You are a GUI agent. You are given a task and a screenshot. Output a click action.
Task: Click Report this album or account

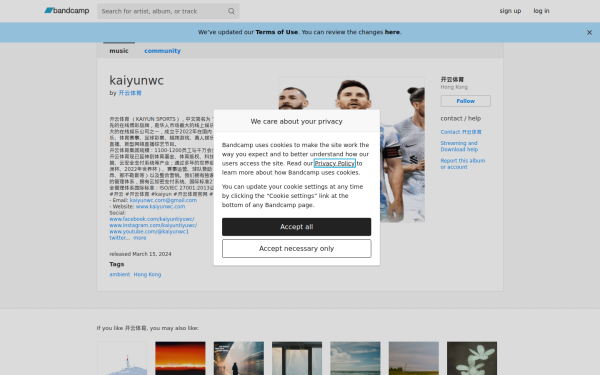coord(463,164)
